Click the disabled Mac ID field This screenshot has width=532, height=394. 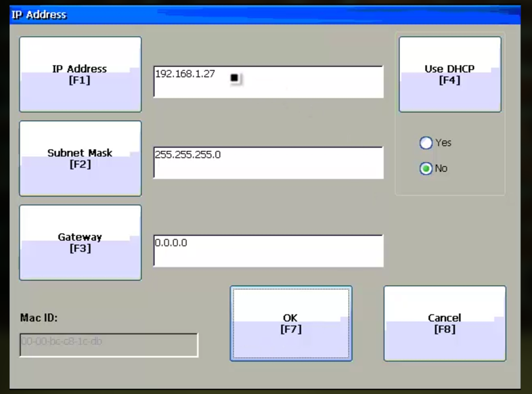109,345
